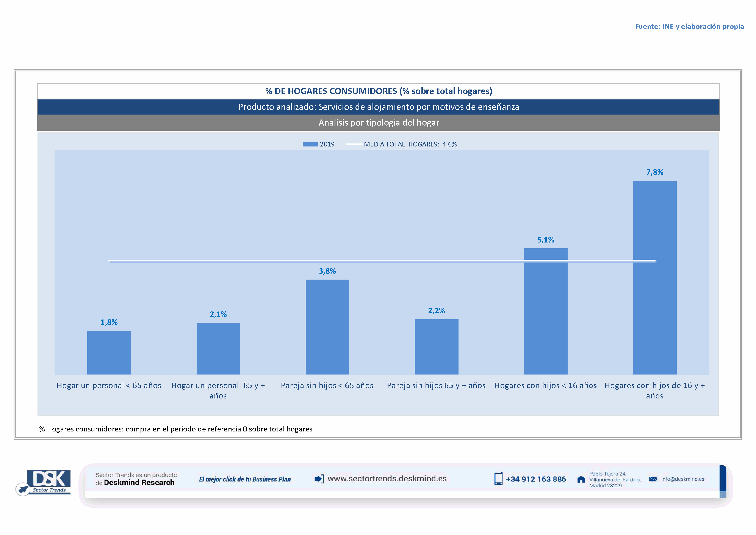Viewport: 756px width, 535px height.
Task: Click the house address icon
Action: click(581, 479)
